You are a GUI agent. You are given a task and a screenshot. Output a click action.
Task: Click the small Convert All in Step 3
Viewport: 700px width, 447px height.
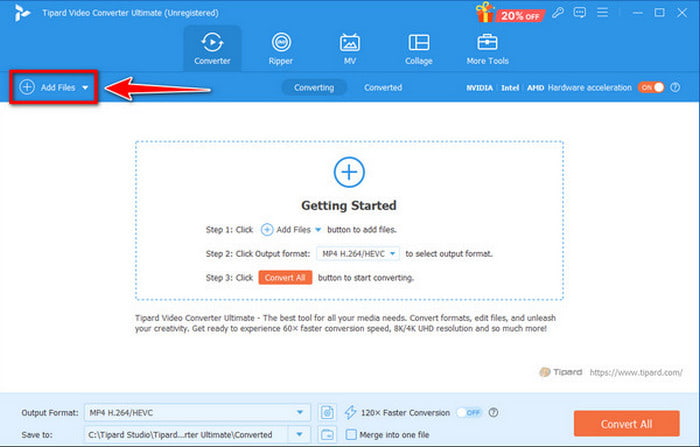285,278
